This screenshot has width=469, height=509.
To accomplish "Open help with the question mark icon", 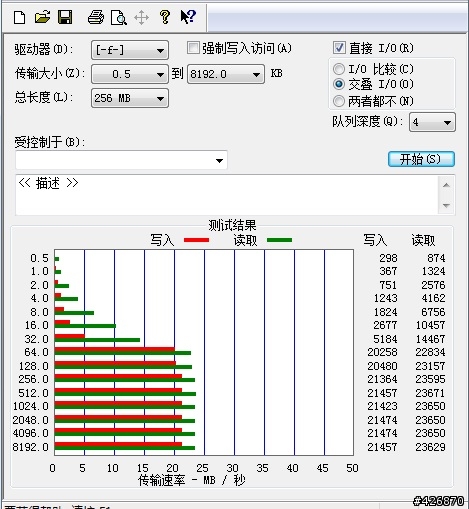I will [165, 17].
